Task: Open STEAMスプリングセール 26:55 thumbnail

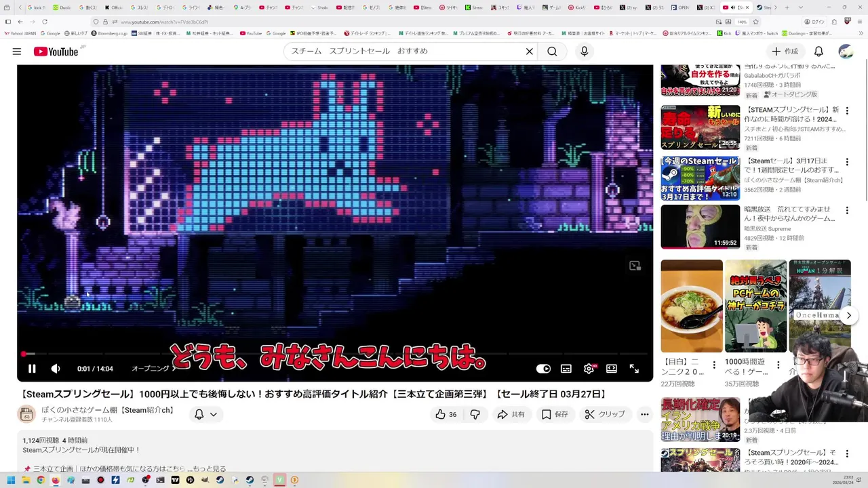Action: [701, 127]
